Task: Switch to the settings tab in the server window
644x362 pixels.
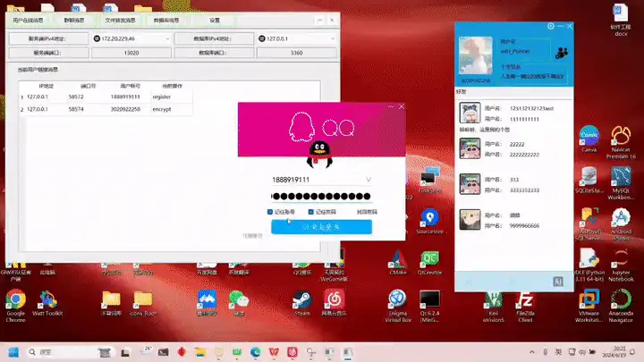Action: click(x=215, y=20)
